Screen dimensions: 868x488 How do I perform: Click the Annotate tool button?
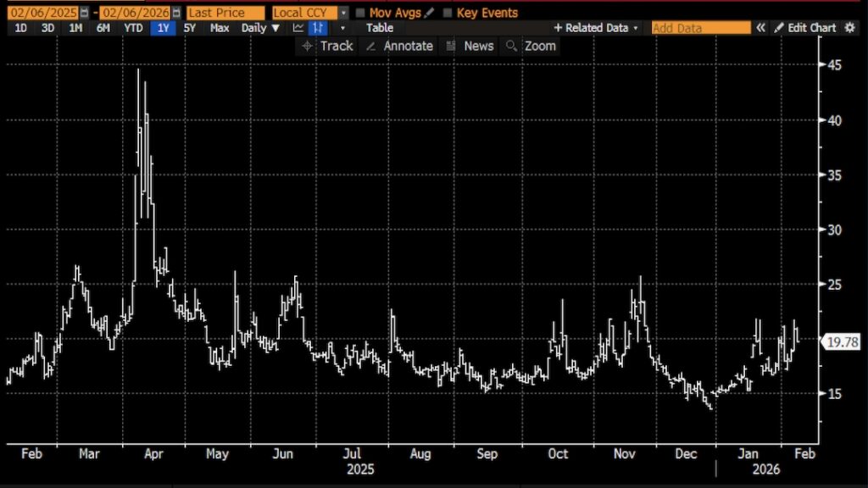(399, 46)
